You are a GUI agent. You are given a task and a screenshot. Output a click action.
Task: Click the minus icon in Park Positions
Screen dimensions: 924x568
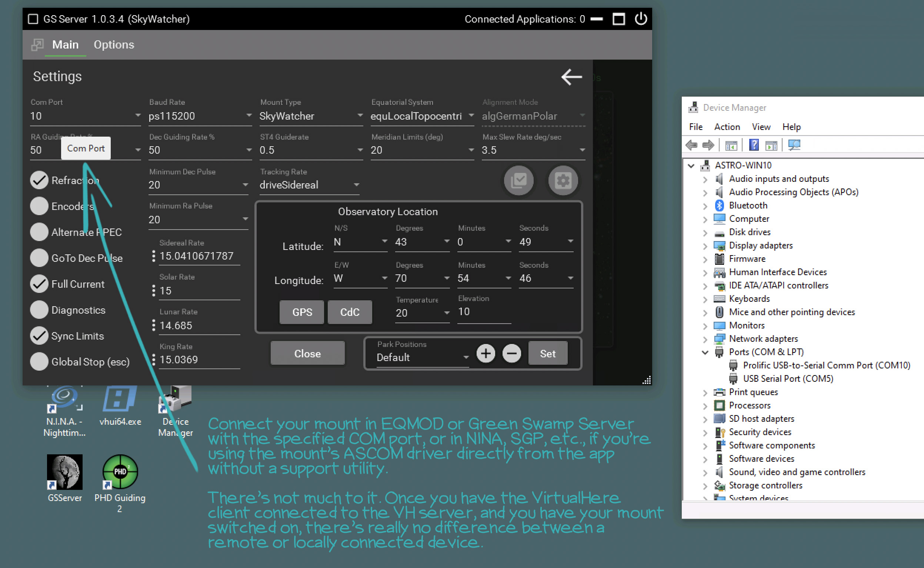click(x=511, y=354)
